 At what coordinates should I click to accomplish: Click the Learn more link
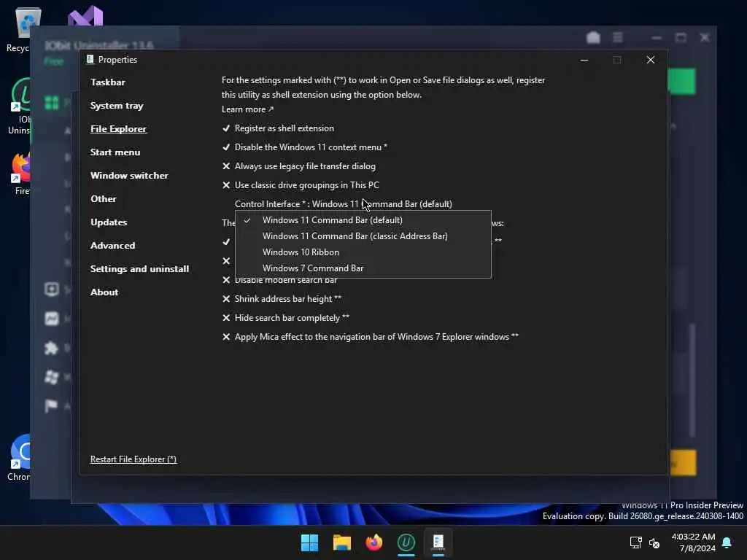(x=247, y=109)
